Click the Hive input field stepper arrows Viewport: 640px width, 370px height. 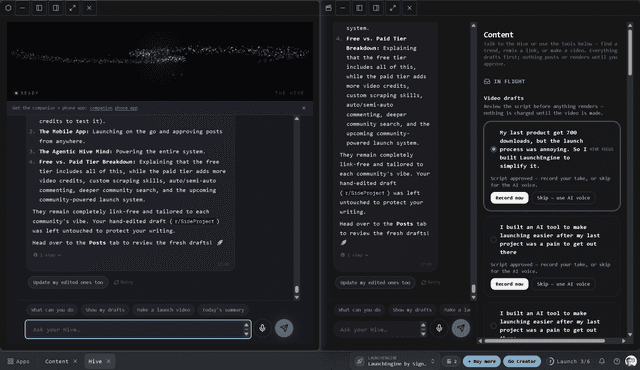point(246,329)
